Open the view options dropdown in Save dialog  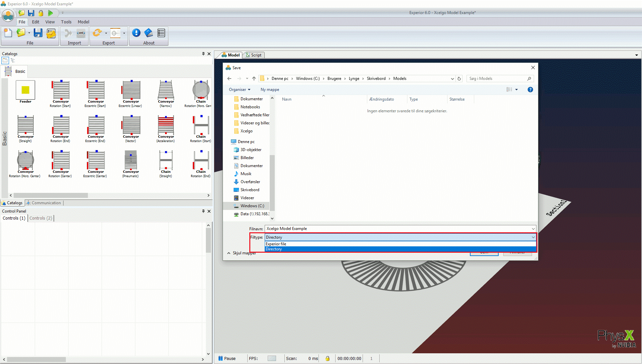(516, 90)
